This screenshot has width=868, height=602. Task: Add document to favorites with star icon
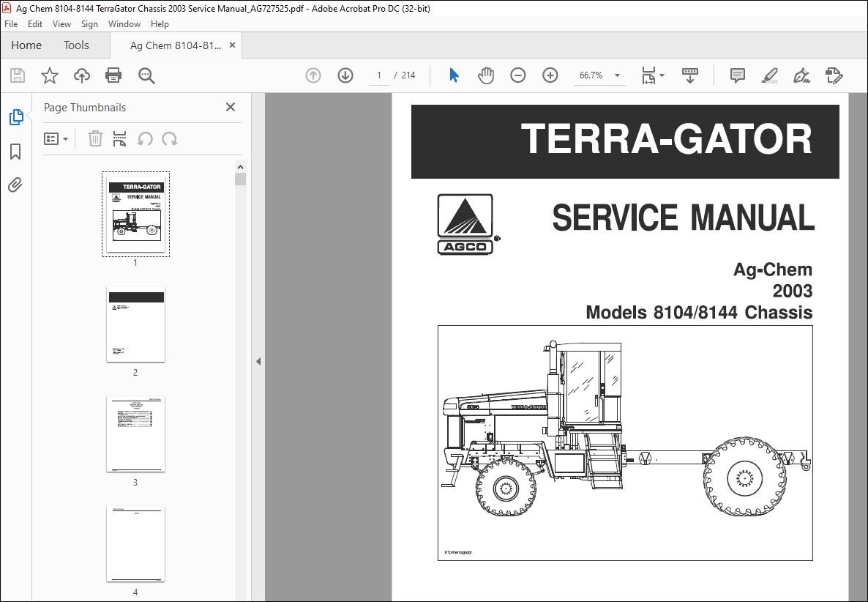pyautogui.click(x=50, y=75)
